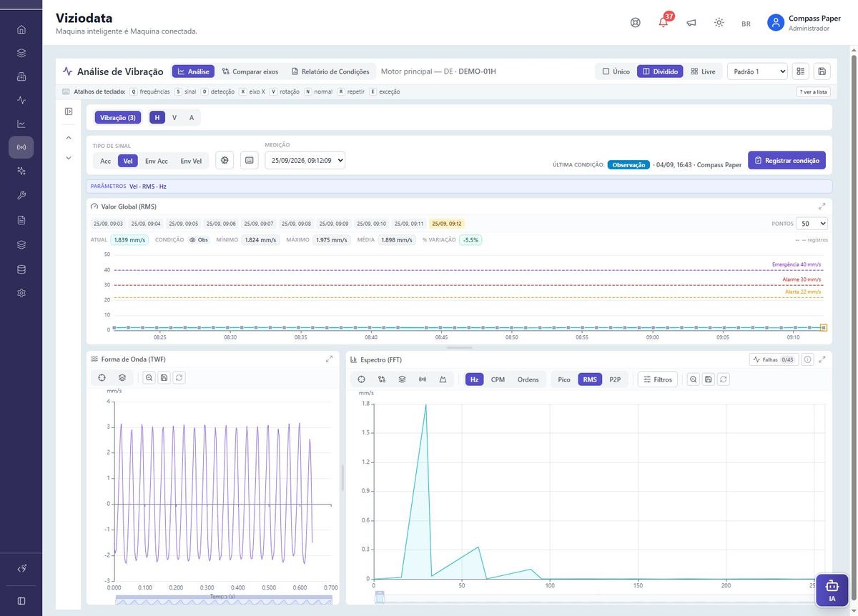The width and height of the screenshot is (858, 616).
Task: Open the IA assistant button
Action: 832,592
